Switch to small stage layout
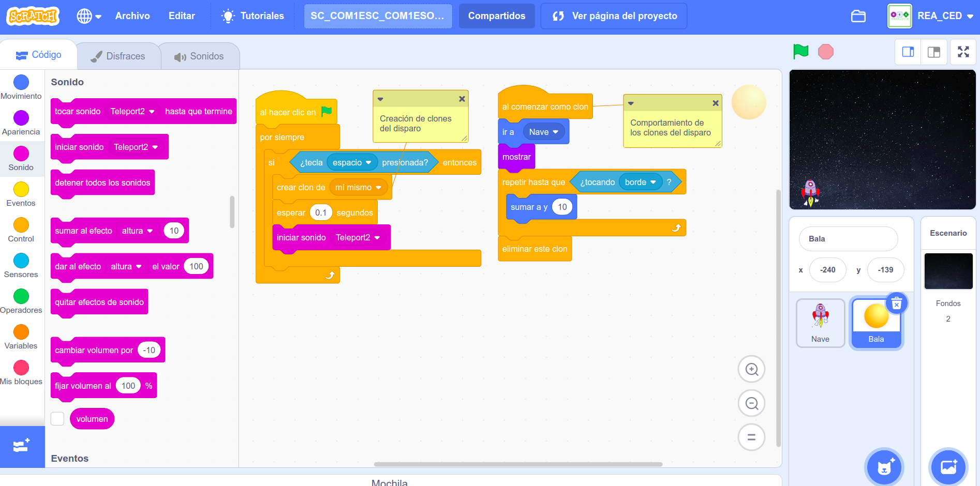This screenshot has width=980, height=486. pyautogui.click(x=908, y=52)
